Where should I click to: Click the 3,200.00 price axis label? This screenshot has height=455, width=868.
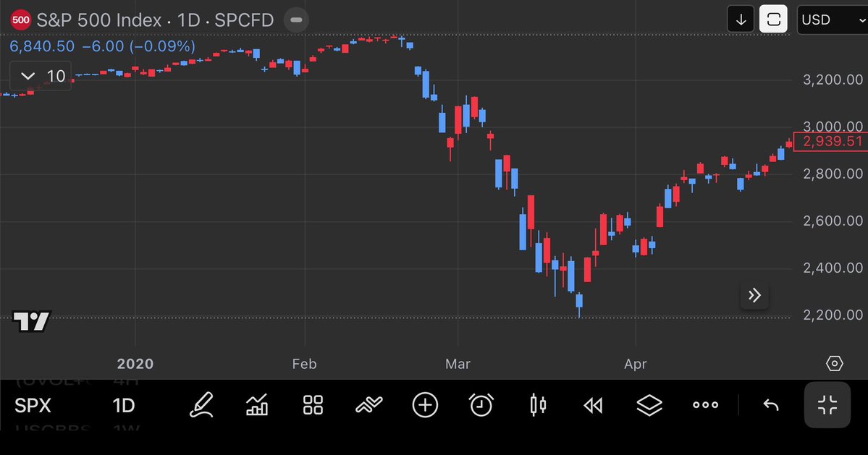click(x=833, y=80)
